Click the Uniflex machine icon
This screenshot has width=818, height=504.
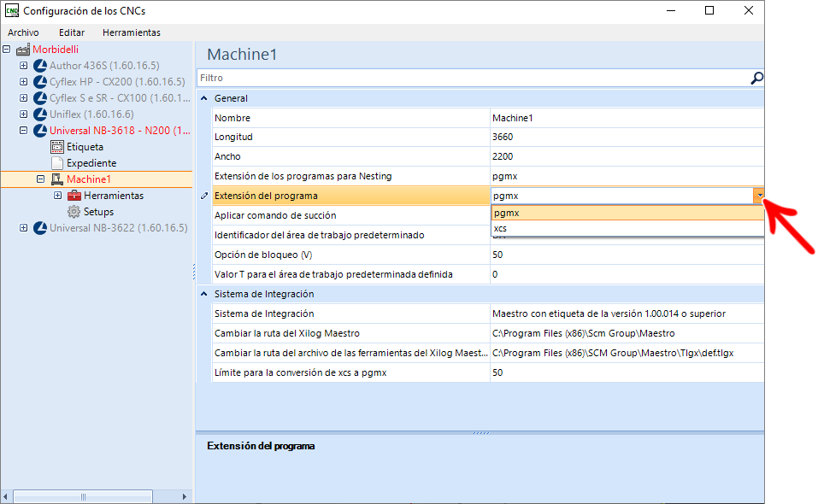click(x=40, y=114)
